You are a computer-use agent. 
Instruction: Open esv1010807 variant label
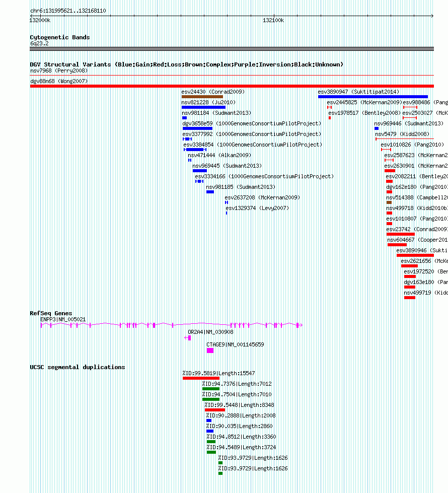tap(417, 219)
